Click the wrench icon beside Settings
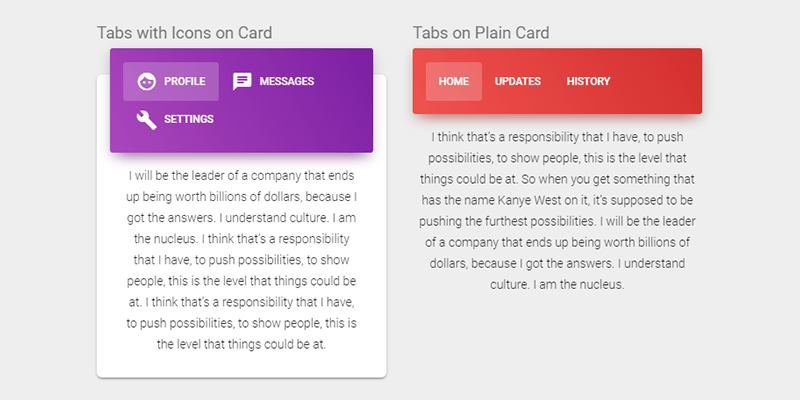800x400 pixels. pos(146,120)
